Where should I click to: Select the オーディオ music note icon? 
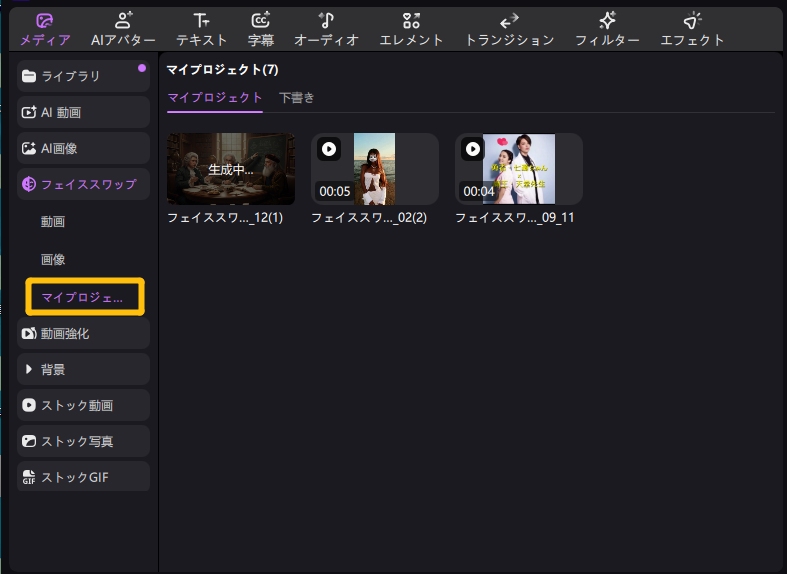326,21
